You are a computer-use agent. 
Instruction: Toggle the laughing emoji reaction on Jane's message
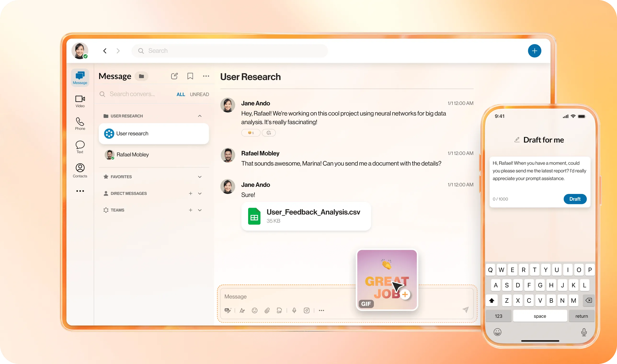251,133
